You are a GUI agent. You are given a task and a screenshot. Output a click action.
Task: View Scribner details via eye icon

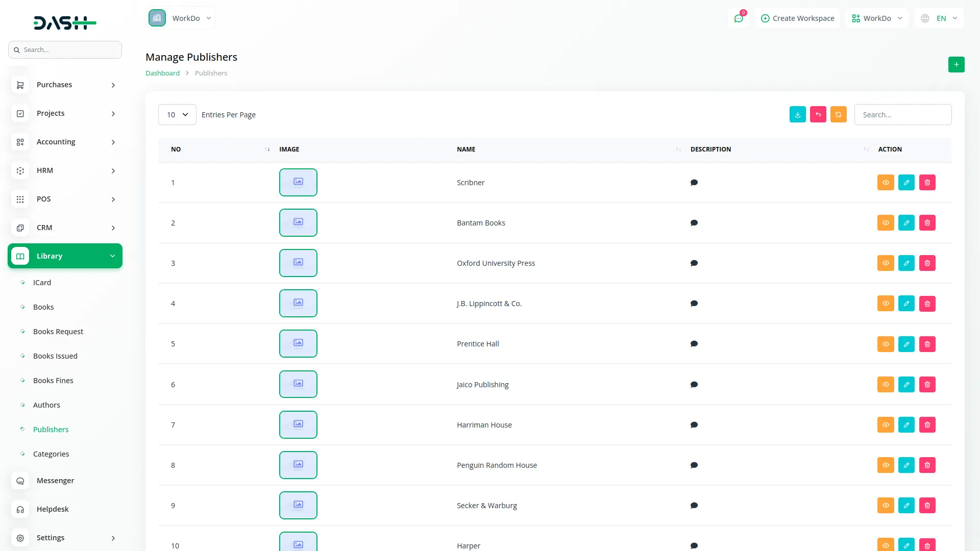885,183
